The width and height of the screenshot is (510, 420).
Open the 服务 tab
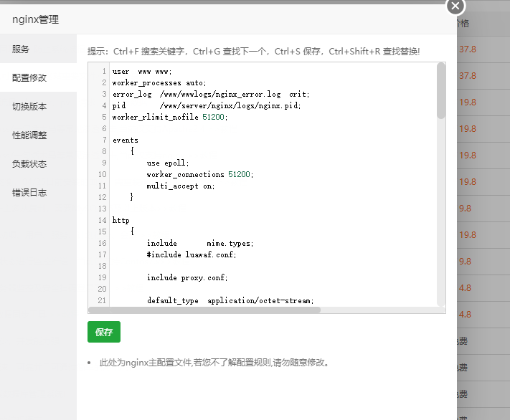(39, 49)
